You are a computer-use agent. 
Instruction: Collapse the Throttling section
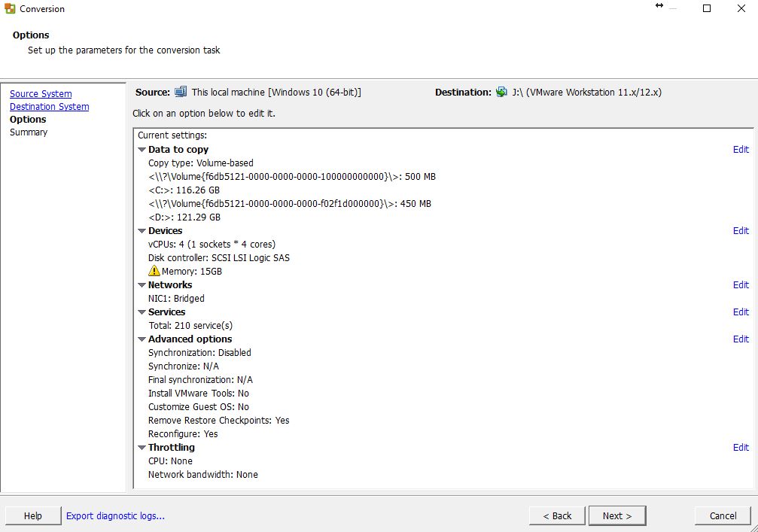pyautogui.click(x=142, y=448)
